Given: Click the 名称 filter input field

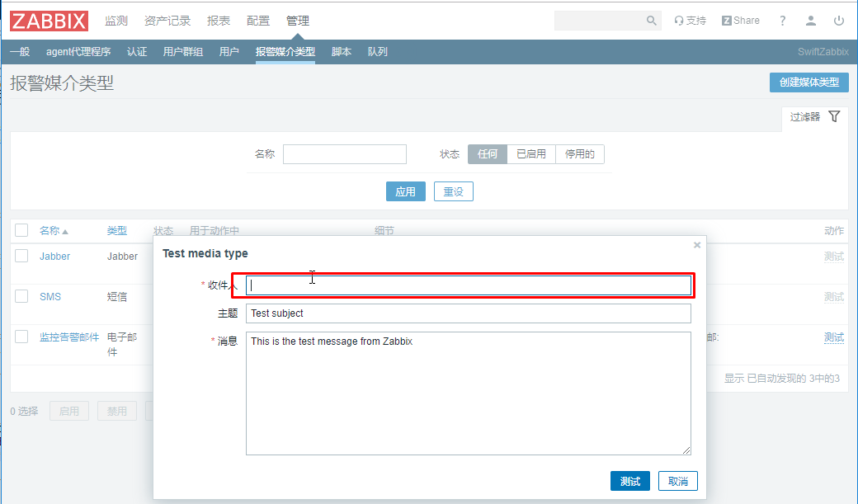Looking at the screenshot, I should [345, 154].
